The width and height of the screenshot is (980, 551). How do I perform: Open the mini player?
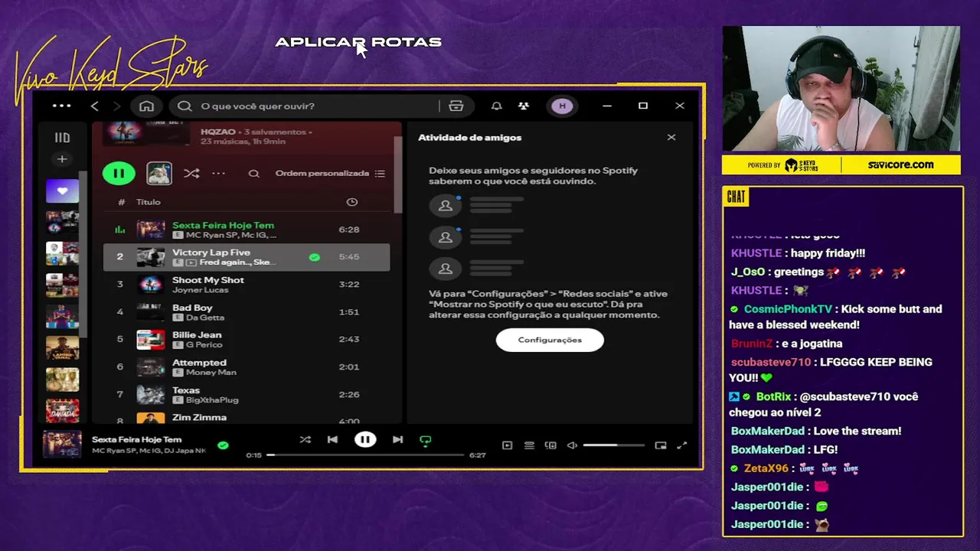click(661, 445)
